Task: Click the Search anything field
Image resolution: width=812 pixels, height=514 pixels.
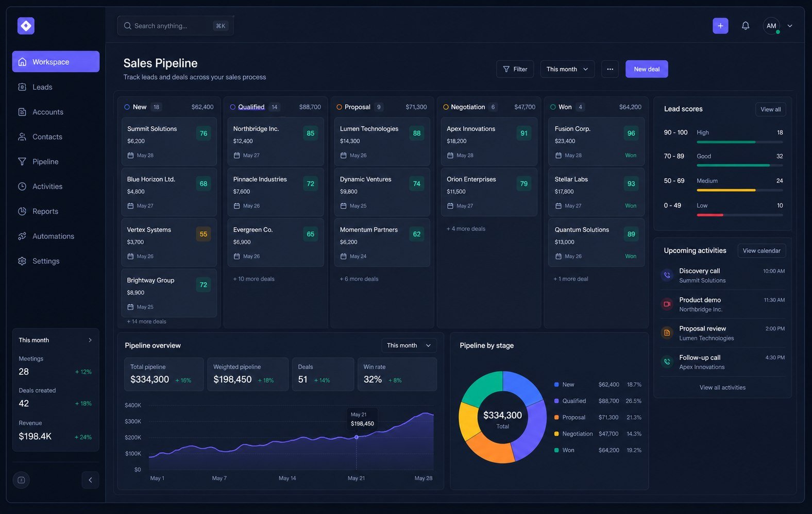Action: point(175,26)
